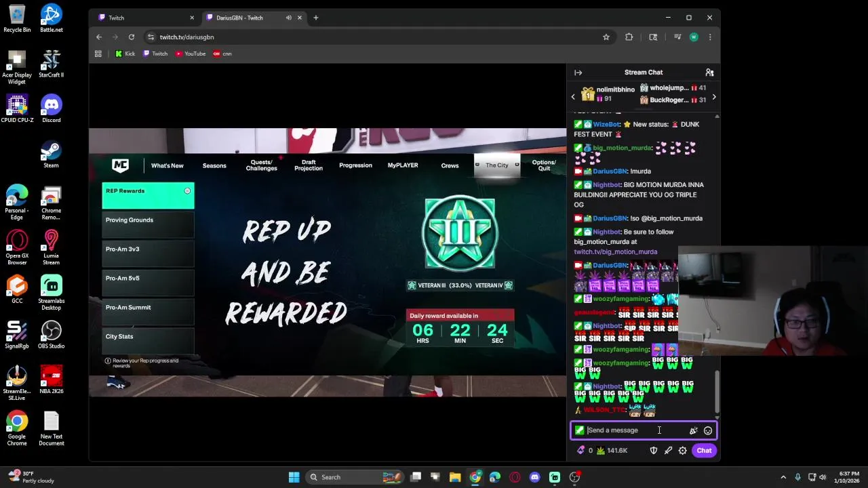Open Windows Start menu
Image resolution: width=868 pixels, height=488 pixels.
294,477
